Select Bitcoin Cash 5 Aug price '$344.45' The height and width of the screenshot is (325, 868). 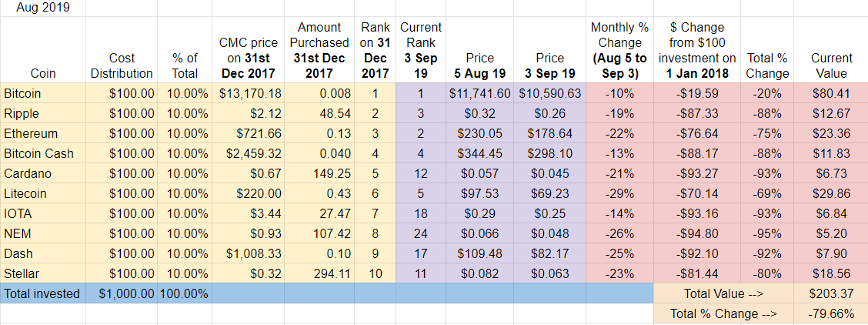point(480,153)
